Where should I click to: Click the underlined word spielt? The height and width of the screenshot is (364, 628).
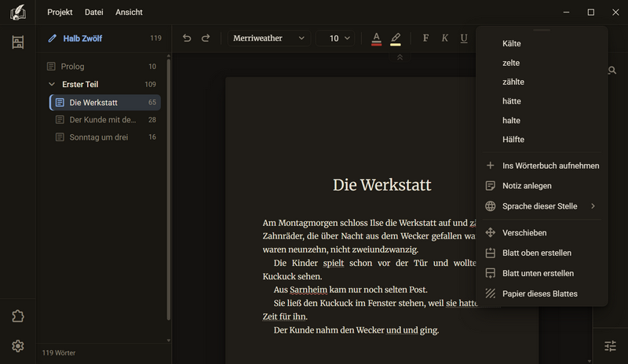click(x=334, y=263)
